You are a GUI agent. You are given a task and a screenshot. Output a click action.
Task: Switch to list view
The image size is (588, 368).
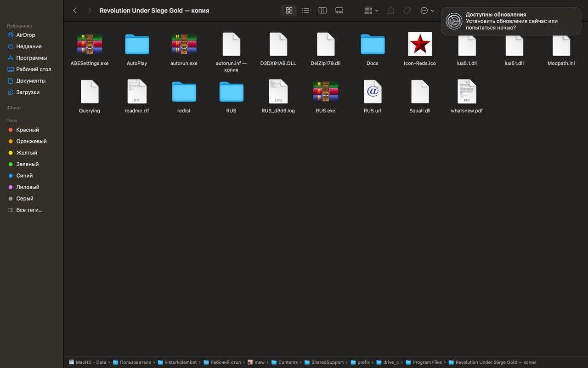click(305, 11)
